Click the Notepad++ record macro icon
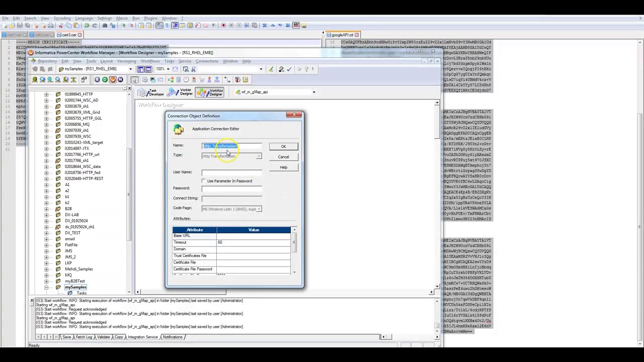Image resolution: width=644 pixels, height=362 pixels. 223,26
